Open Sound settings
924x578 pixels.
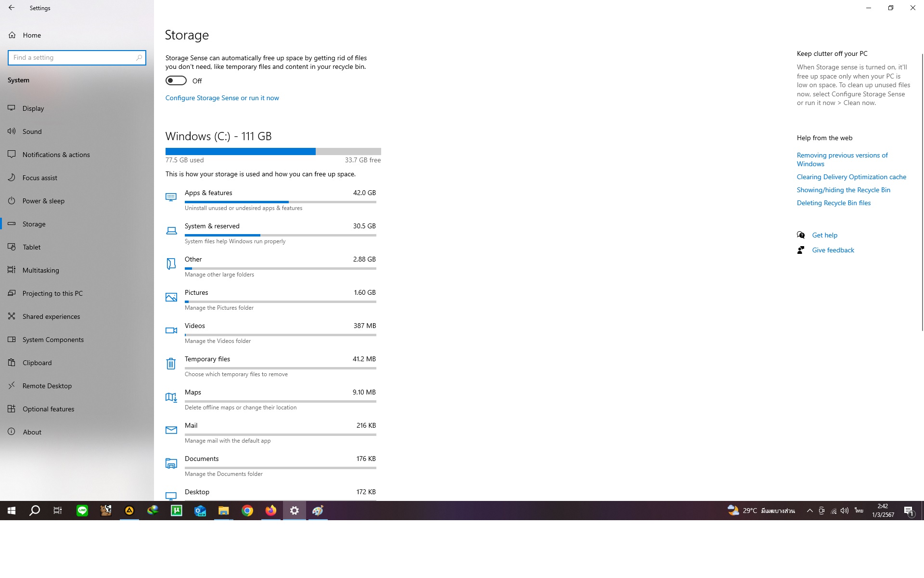[77, 131]
